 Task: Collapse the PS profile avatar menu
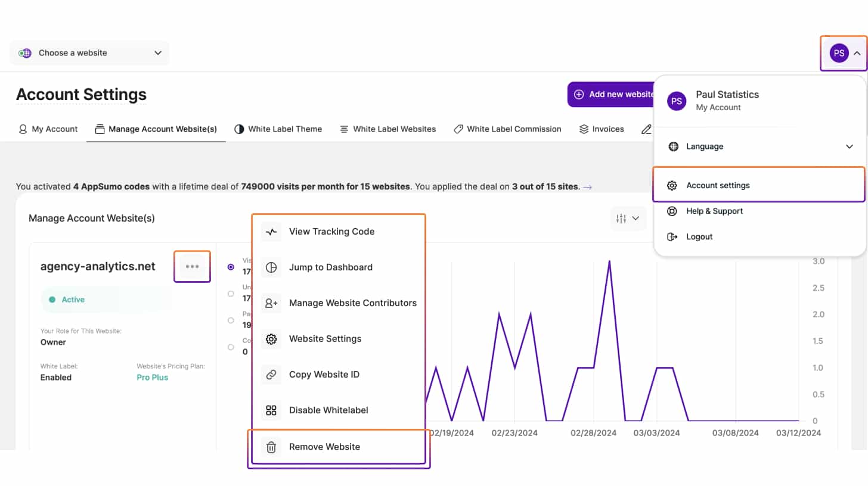844,53
